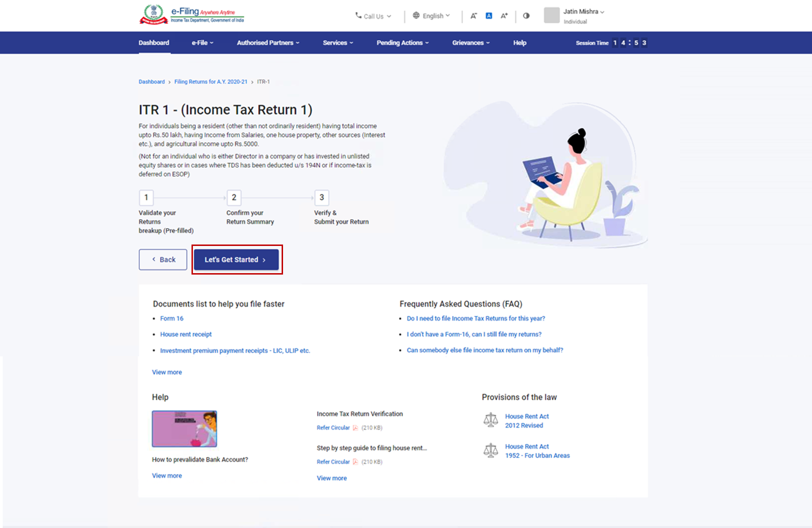
Task: Select step 3 Verify and Submit your Return
Action: click(x=322, y=198)
